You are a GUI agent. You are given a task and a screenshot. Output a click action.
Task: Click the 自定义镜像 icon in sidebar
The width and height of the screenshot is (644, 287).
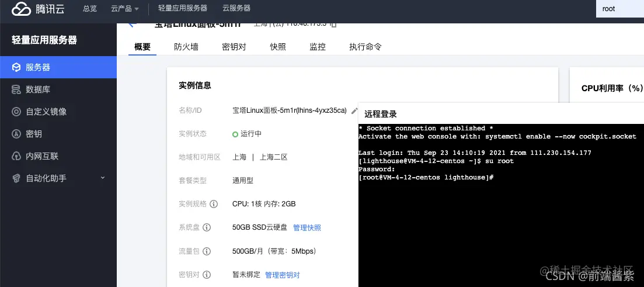(x=16, y=112)
